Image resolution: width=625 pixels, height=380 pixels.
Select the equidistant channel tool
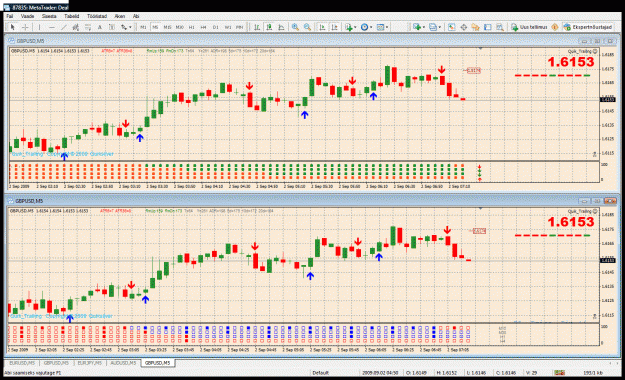76,27
